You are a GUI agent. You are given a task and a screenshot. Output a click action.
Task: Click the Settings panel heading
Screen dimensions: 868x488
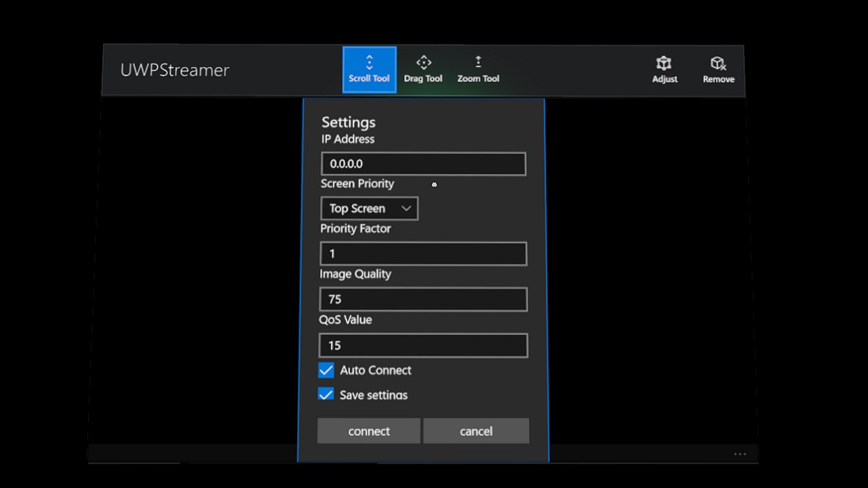pyautogui.click(x=348, y=122)
